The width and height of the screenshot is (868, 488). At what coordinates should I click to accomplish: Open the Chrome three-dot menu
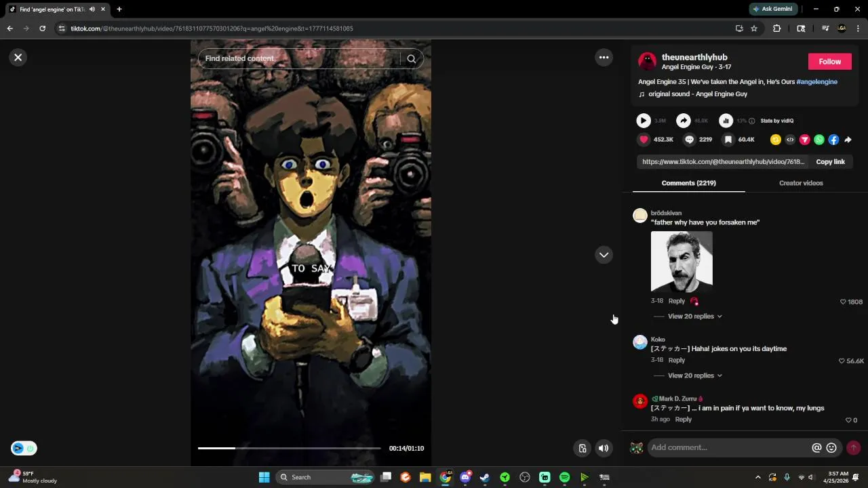tap(858, 28)
